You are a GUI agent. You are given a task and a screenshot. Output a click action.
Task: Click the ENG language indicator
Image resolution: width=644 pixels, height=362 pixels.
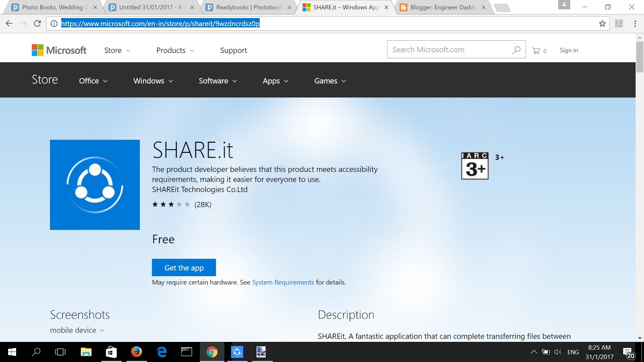573,352
